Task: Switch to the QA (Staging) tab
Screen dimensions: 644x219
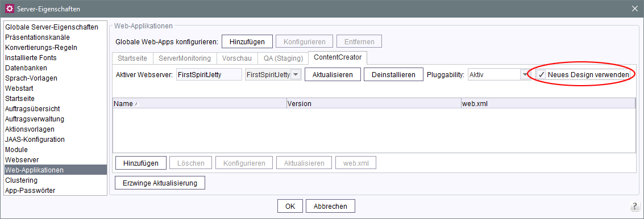Action: tap(284, 58)
